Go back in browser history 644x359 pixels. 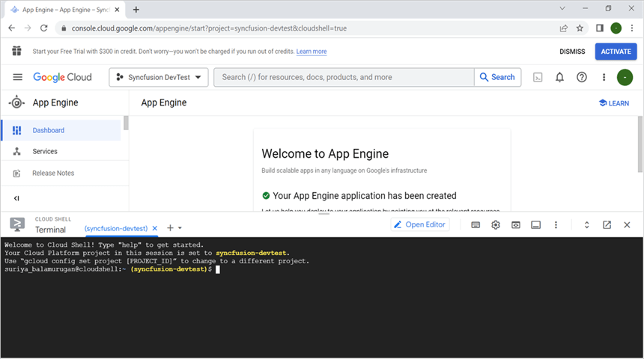point(11,28)
